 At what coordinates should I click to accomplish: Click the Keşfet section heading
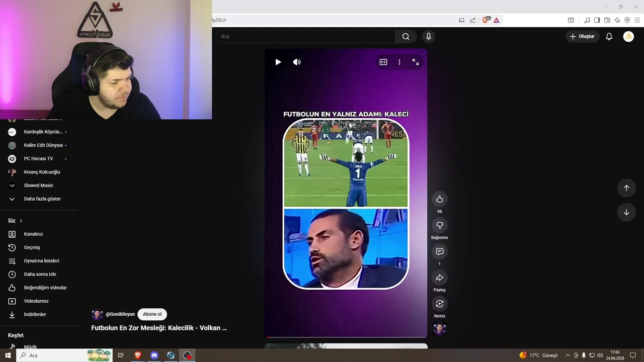click(x=16, y=335)
